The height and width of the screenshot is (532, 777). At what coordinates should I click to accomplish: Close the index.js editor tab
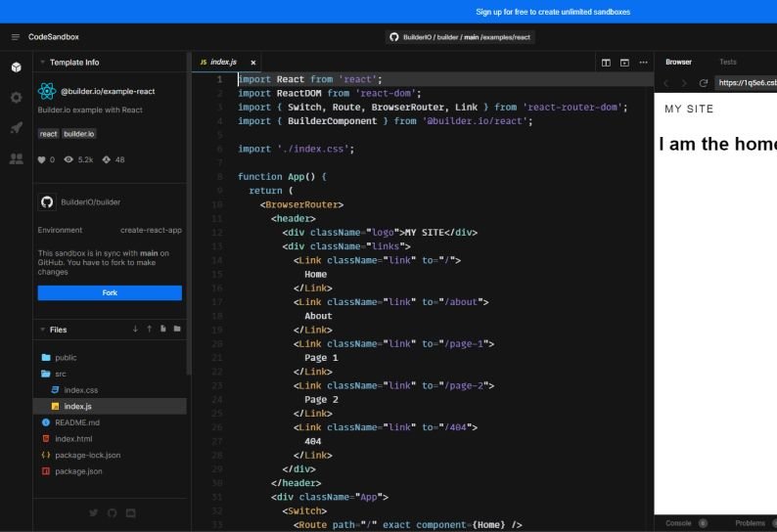(252, 63)
